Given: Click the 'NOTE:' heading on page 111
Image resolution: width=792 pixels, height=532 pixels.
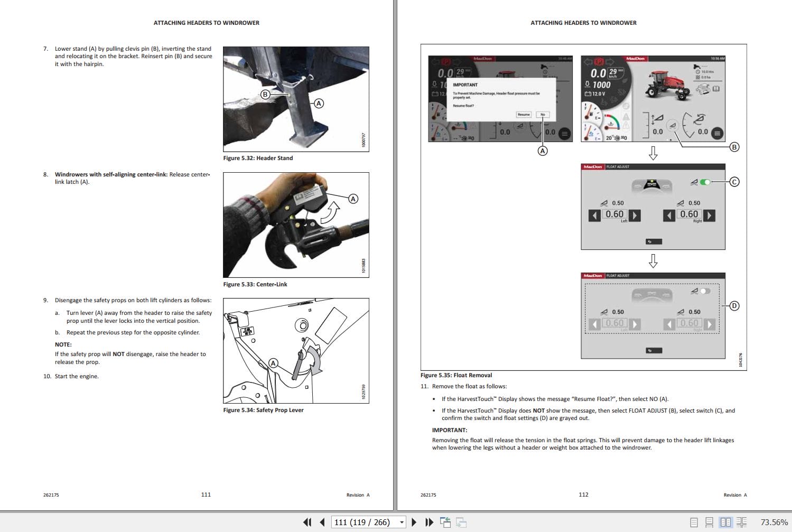Looking at the screenshot, I should point(63,344).
